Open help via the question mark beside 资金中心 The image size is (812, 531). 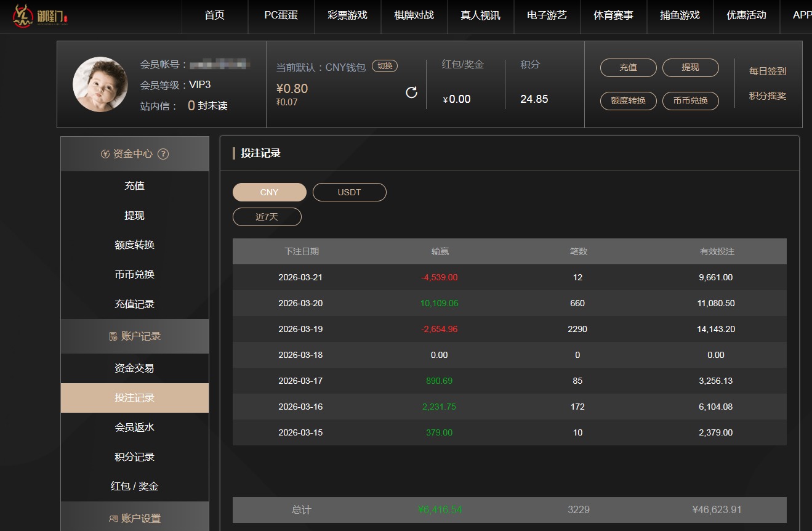[163, 154]
